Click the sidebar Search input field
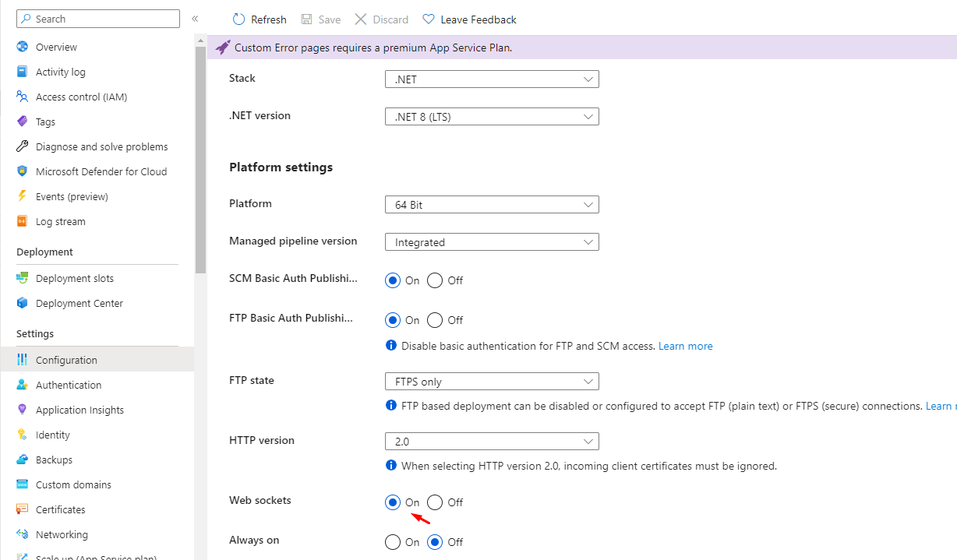 point(97,19)
